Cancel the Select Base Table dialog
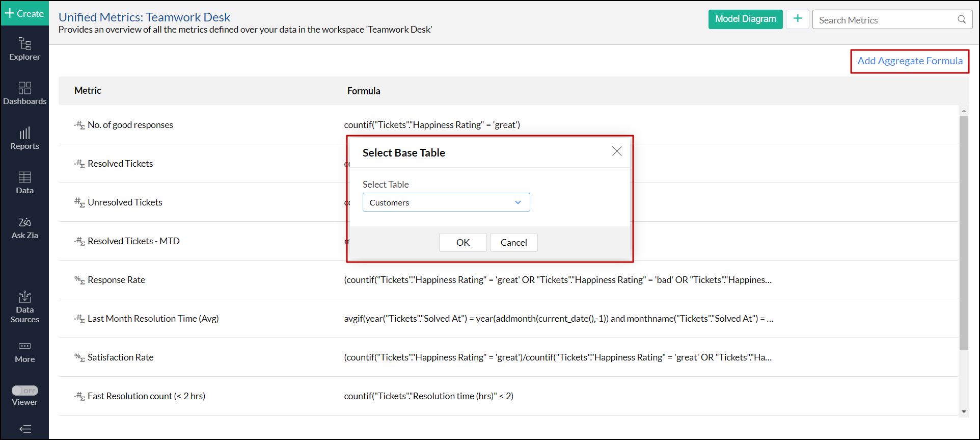The height and width of the screenshot is (440, 980). click(x=513, y=243)
